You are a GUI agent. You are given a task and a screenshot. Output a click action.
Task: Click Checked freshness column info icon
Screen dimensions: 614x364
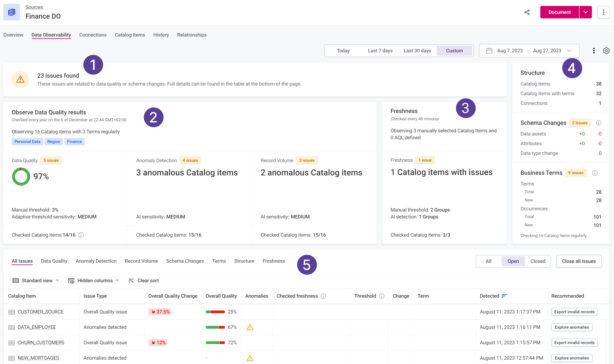[323, 296]
